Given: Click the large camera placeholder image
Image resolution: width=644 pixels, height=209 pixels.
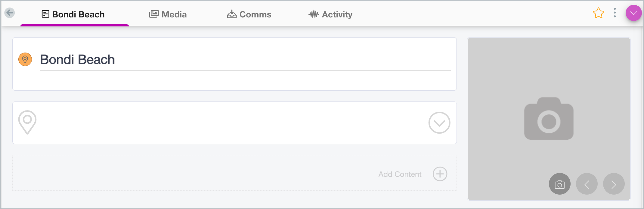Looking at the screenshot, I should pos(549,118).
